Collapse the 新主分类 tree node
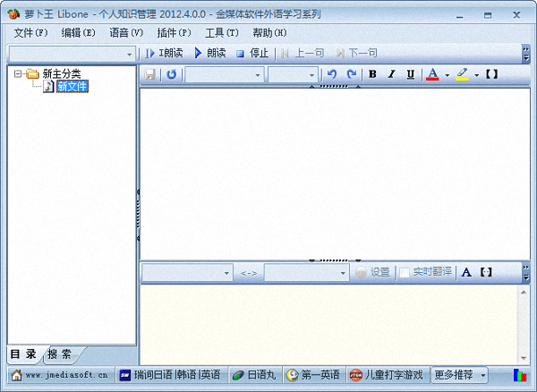Viewport: 537px width, 392px height. click(19, 73)
